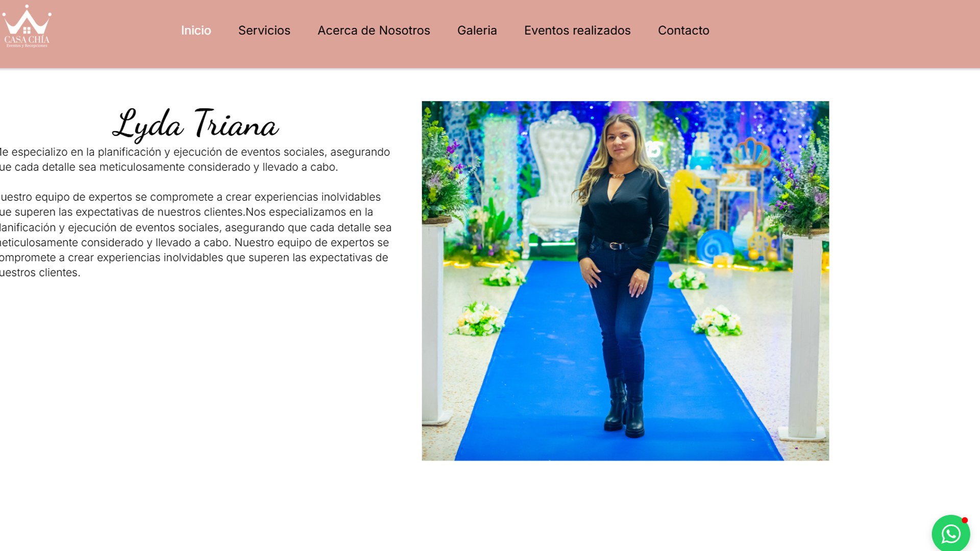Image resolution: width=980 pixels, height=551 pixels.
Task: Click the paragraph about 'equipo de expertos'
Action: [195, 235]
